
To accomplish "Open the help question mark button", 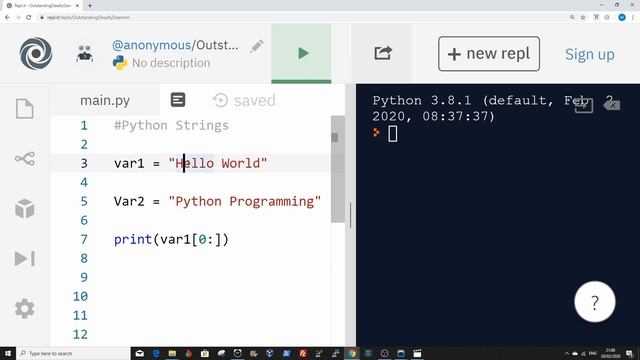I will tap(595, 302).
